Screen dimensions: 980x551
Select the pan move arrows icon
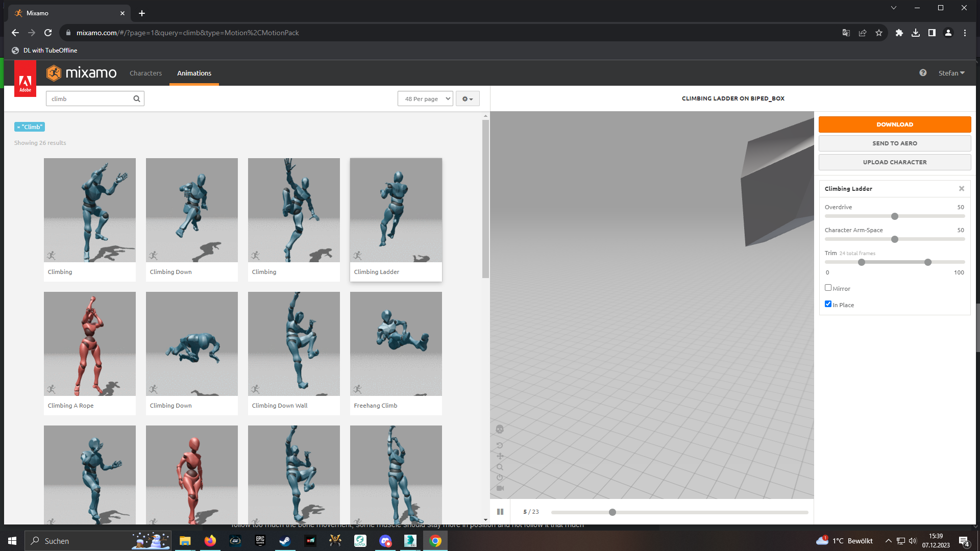[500, 456]
